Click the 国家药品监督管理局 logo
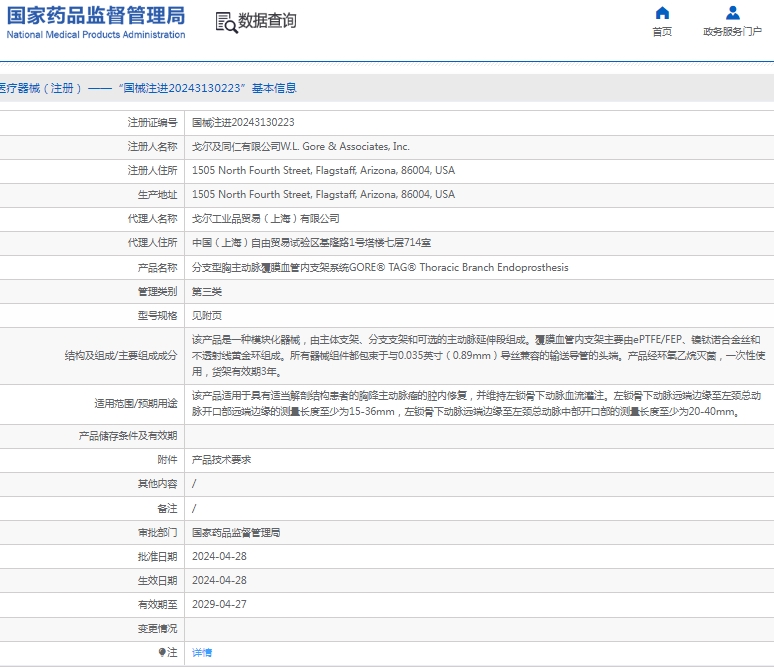This screenshot has height=667, width=774. pyautogui.click(x=96, y=16)
